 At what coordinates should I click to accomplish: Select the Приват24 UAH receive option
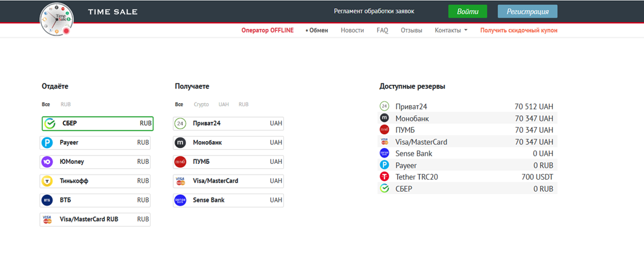(228, 123)
